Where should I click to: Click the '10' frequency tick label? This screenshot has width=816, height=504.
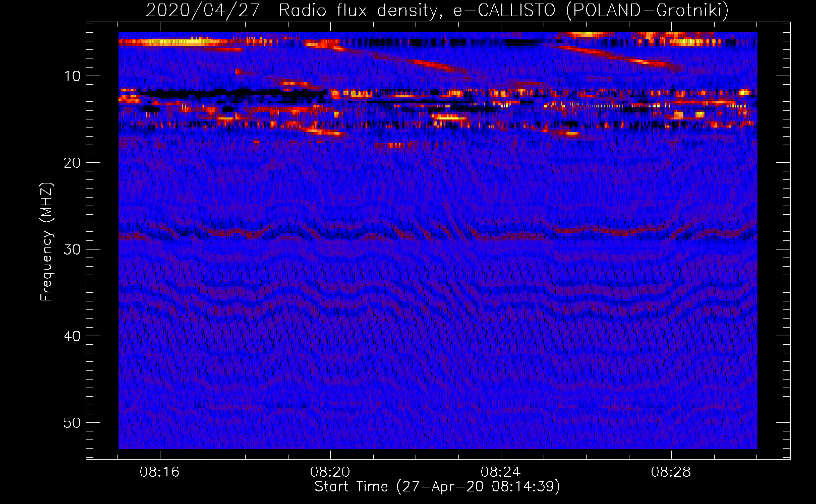tap(73, 76)
